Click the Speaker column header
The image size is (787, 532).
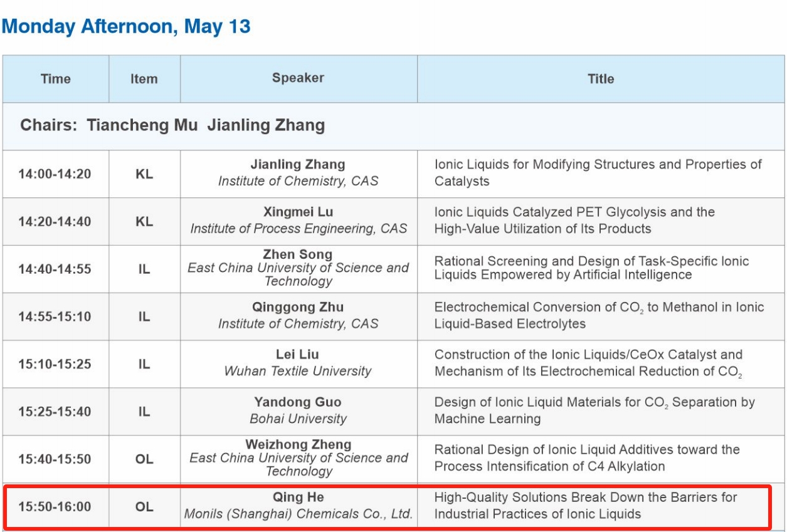(298, 78)
